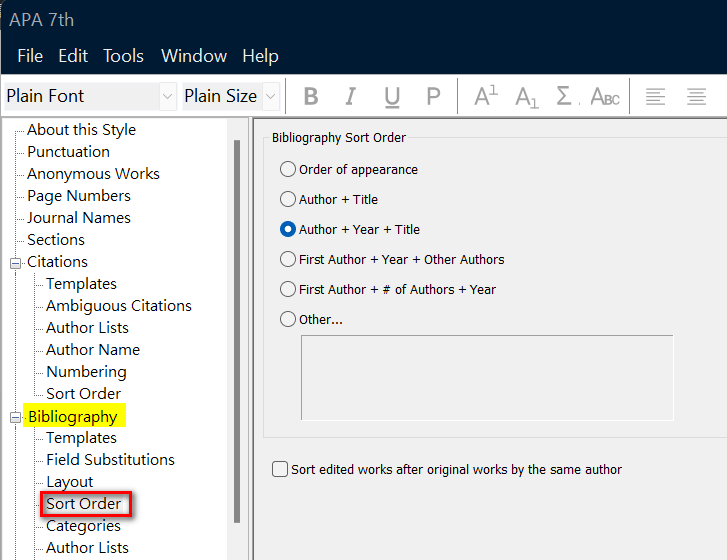Image resolution: width=727 pixels, height=560 pixels.
Task: Select About this Style in tree
Action: pos(81,130)
